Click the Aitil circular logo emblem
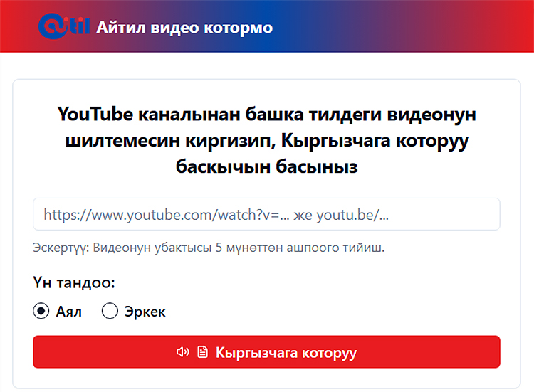Image resolution: width=534 pixels, height=392 pixels. tap(52, 27)
